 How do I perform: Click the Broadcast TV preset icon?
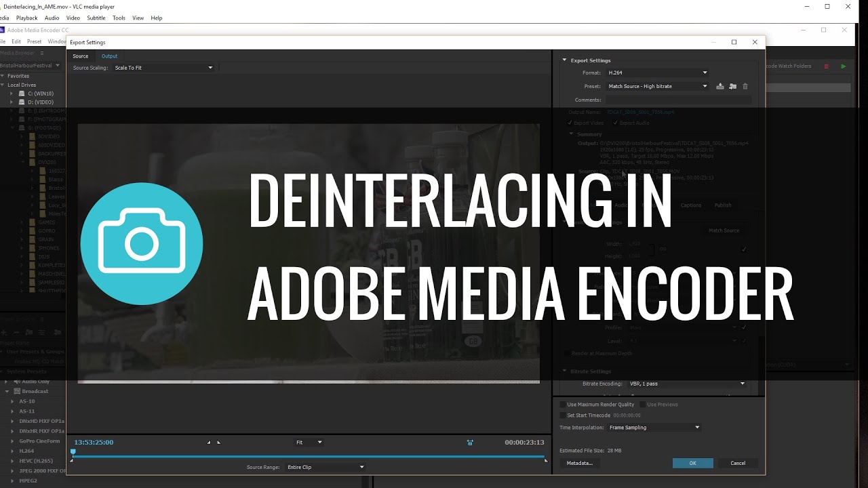17,391
